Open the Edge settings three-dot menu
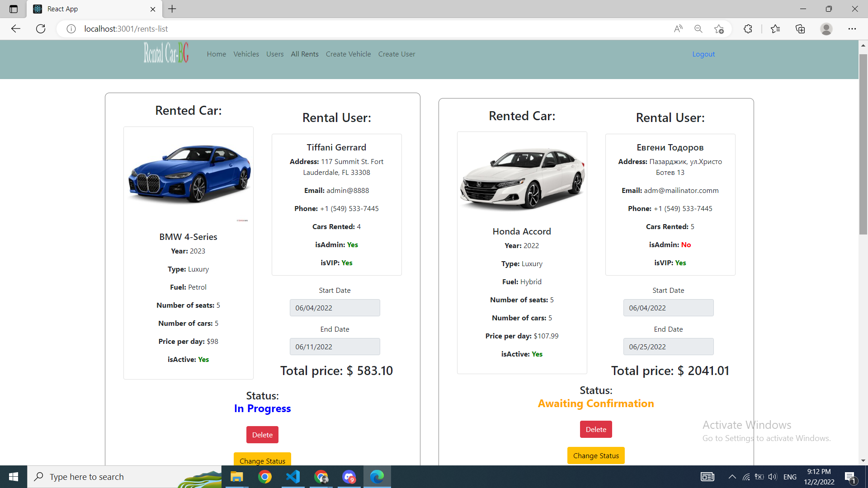 (x=853, y=28)
